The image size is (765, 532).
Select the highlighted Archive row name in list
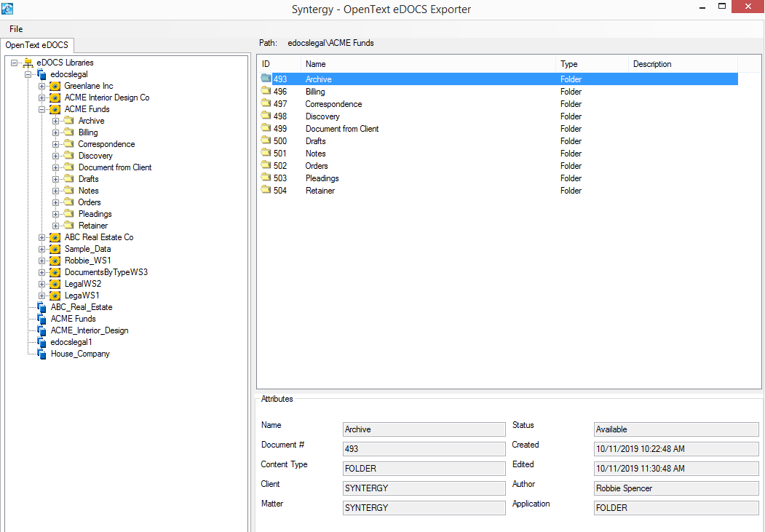coord(319,79)
